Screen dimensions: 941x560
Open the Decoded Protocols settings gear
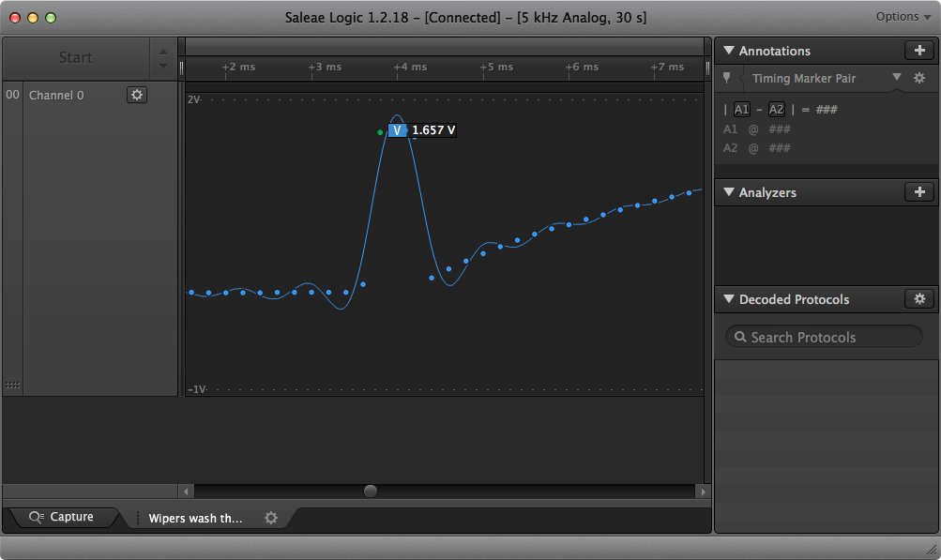pyautogui.click(x=918, y=299)
